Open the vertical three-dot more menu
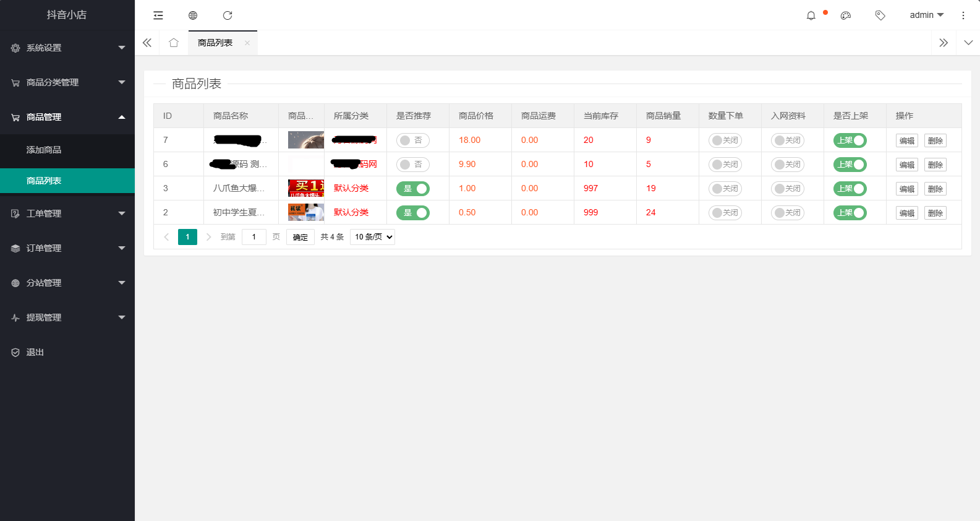This screenshot has width=980, height=521. [x=963, y=15]
